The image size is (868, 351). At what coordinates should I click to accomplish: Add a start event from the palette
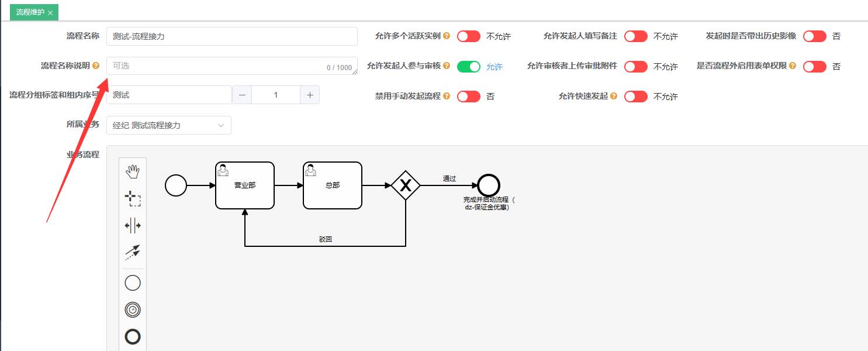[133, 283]
